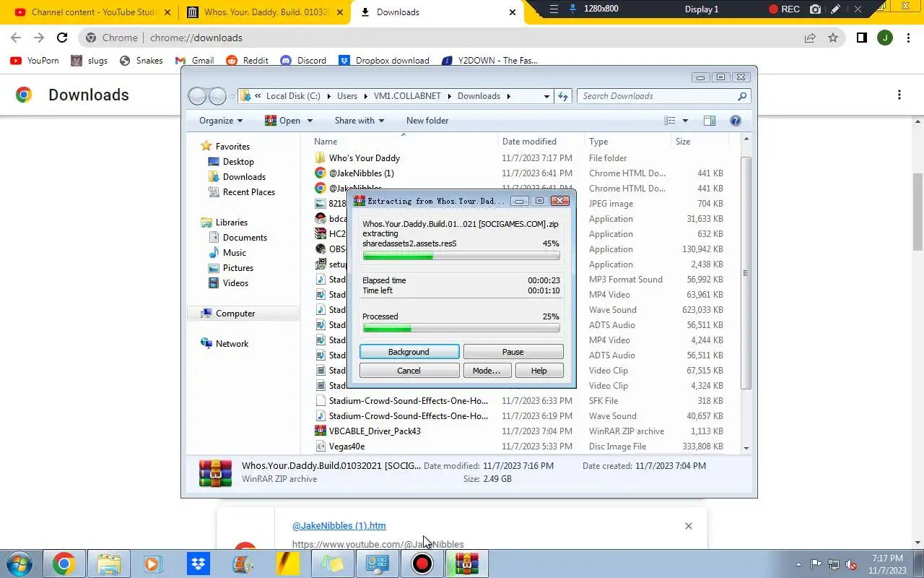The image size is (924, 578).
Task: Cancel the extraction in progress
Action: pos(409,371)
